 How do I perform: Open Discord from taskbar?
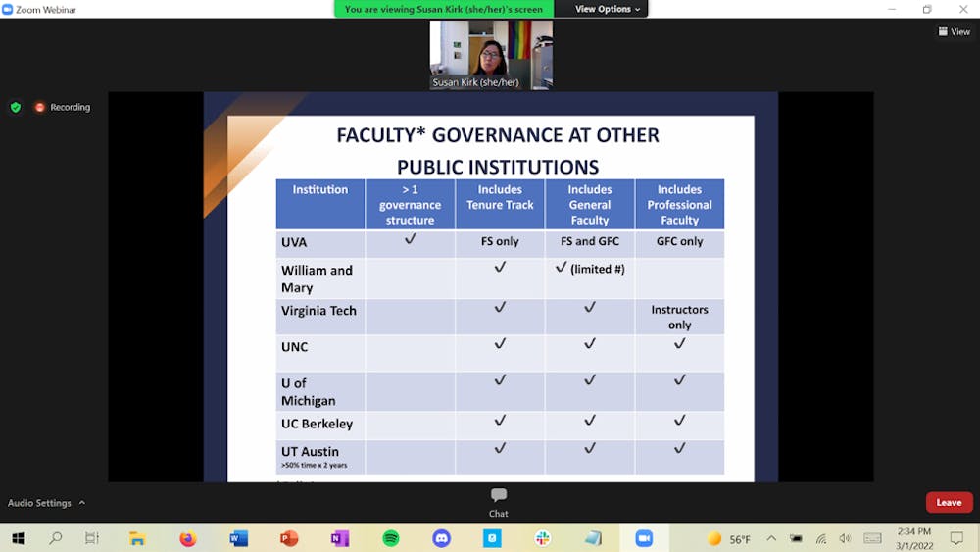coord(441,538)
